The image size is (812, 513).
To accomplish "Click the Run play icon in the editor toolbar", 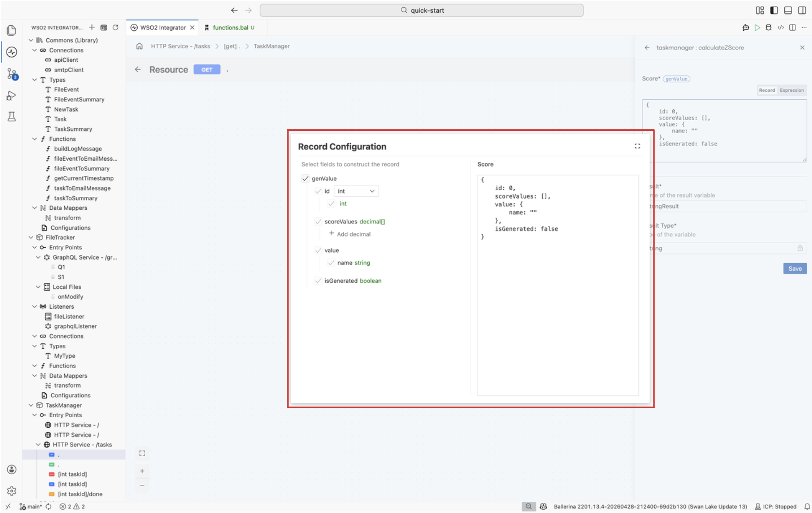I will tap(757, 28).
